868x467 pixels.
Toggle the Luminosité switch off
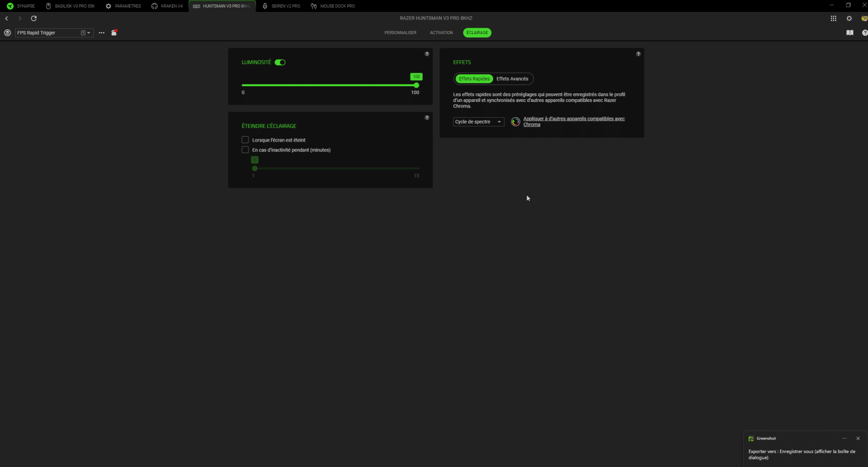pyautogui.click(x=280, y=62)
